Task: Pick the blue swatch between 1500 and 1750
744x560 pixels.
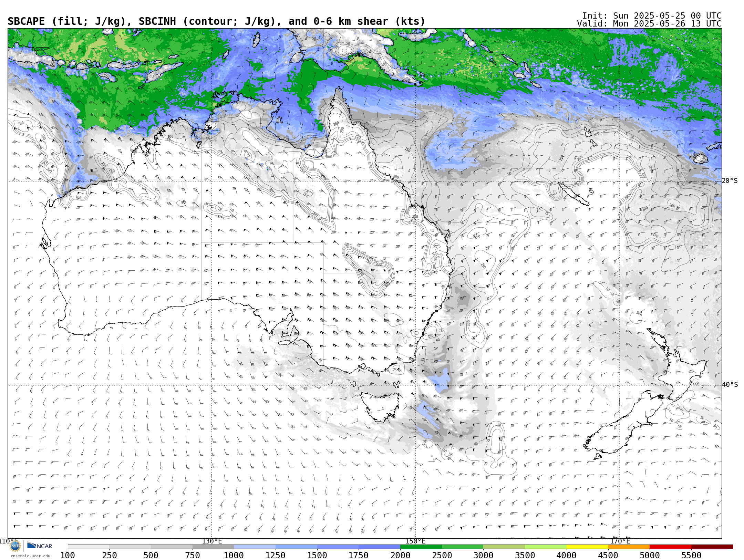Action: (338, 547)
